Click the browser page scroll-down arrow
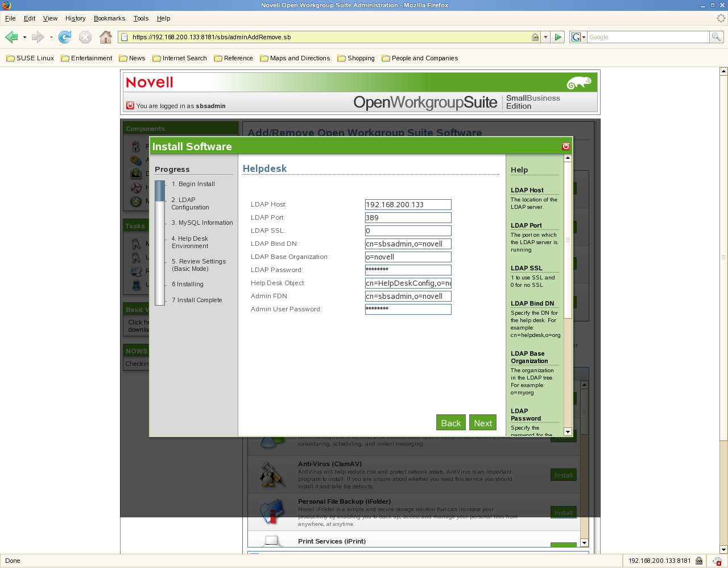Viewport: 728px width, 568px height. click(723, 550)
